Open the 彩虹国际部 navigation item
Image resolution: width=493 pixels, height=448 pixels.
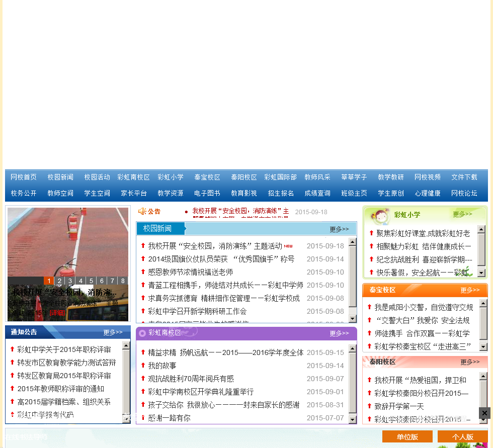point(281,177)
